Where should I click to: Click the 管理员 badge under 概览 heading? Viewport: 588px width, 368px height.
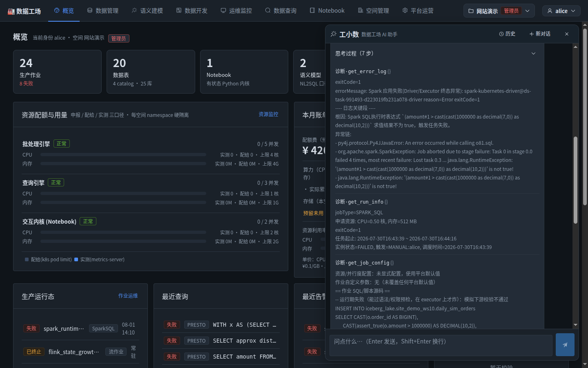coord(118,38)
